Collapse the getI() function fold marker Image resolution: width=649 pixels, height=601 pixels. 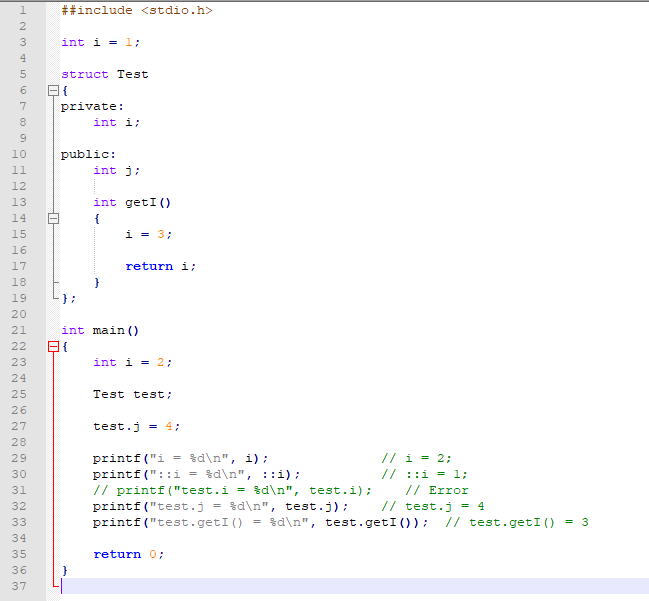tap(53, 218)
